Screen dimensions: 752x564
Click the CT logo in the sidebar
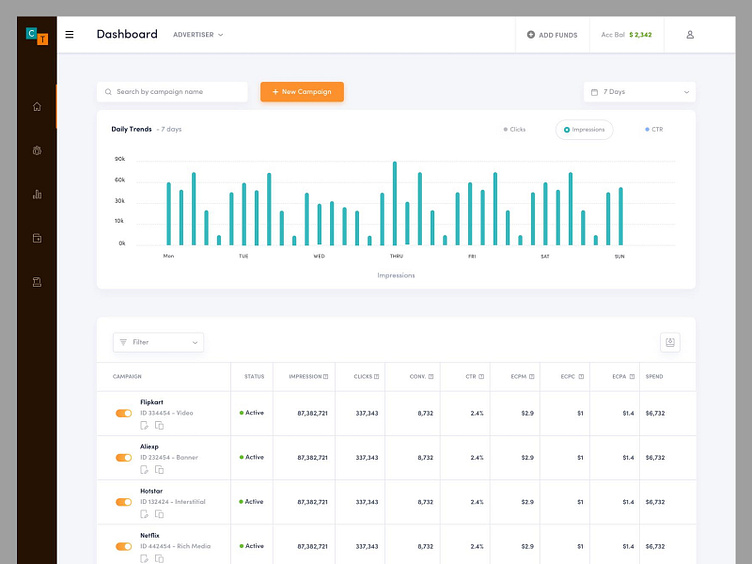point(37,36)
